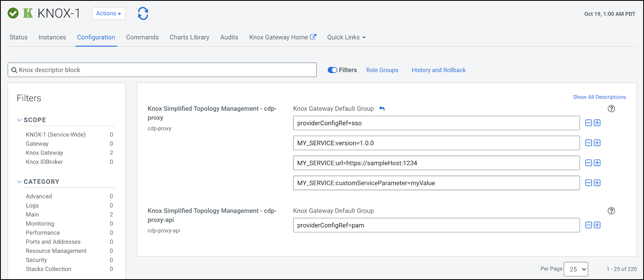Click the green service health checkmark icon
This screenshot has width=644, height=280.
[13, 13]
